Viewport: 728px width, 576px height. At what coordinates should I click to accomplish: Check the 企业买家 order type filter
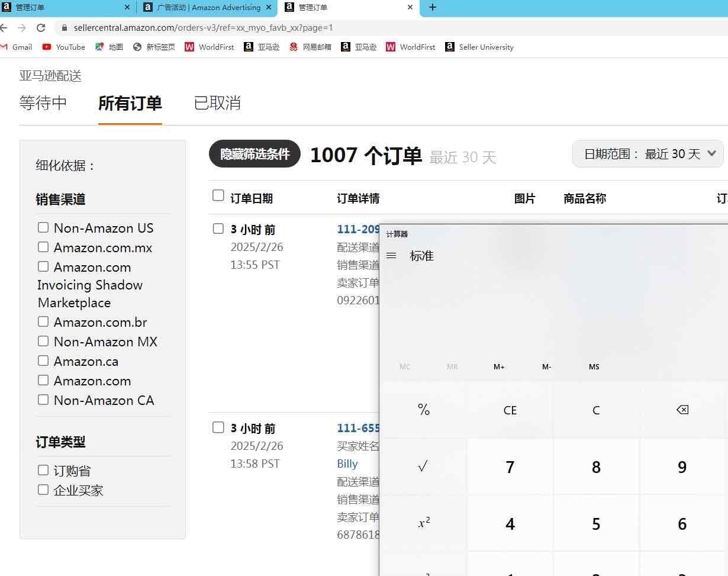click(43, 490)
